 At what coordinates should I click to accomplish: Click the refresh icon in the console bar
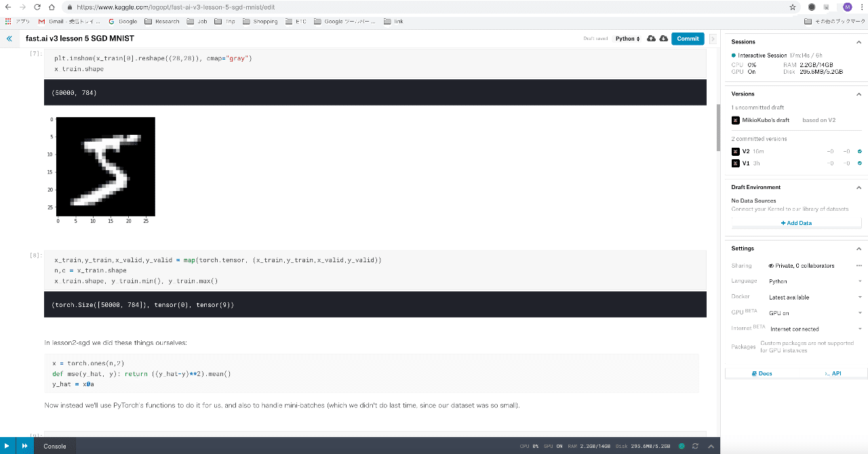pyautogui.click(x=694, y=446)
